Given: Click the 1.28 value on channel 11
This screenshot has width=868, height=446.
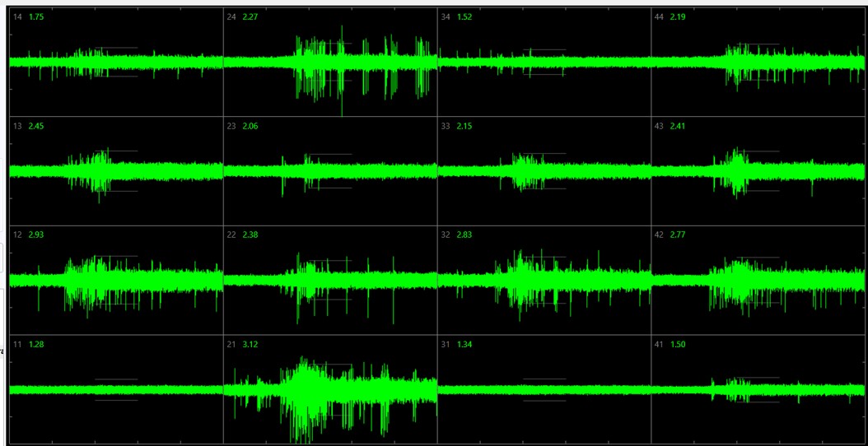Looking at the screenshot, I should click(36, 344).
